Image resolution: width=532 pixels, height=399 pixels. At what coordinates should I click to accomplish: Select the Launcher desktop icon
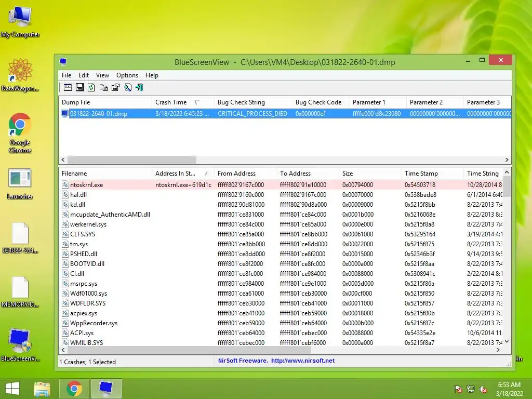pyautogui.click(x=20, y=184)
